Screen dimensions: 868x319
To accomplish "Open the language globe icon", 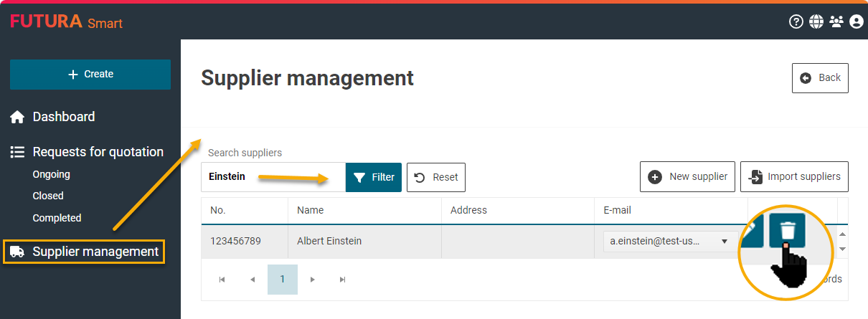I will (816, 22).
